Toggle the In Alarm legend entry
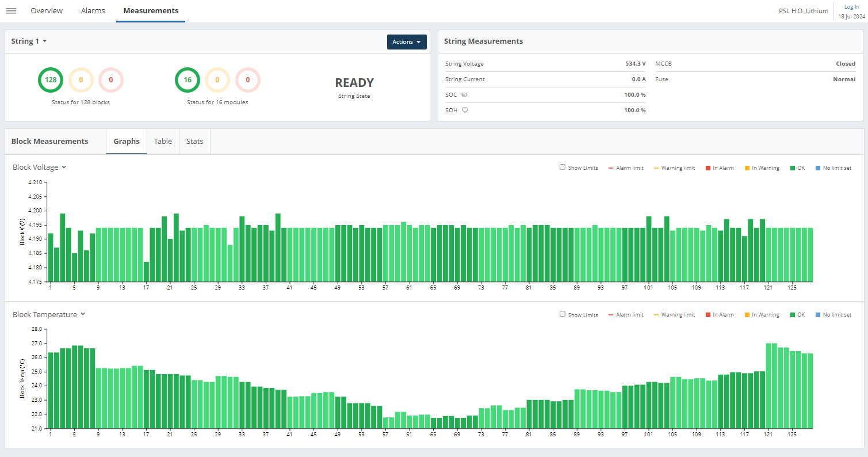The image size is (868, 457). pyautogui.click(x=720, y=167)
